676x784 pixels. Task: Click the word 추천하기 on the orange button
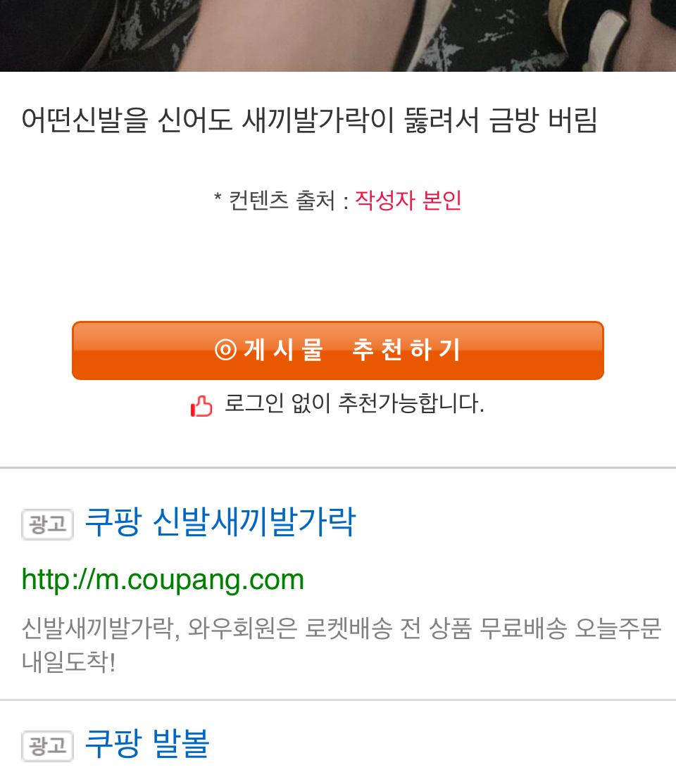pyautogui.click(x=406, y=350)
